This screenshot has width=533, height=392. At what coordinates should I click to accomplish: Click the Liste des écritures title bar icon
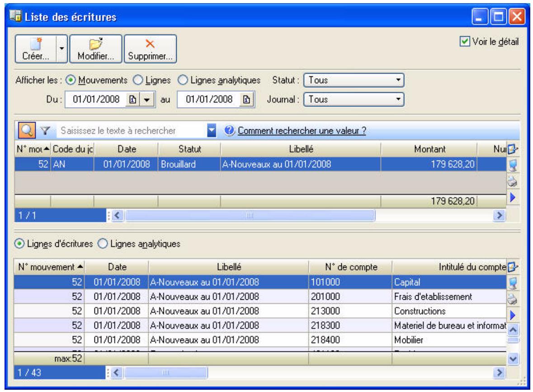click(15, 16)
